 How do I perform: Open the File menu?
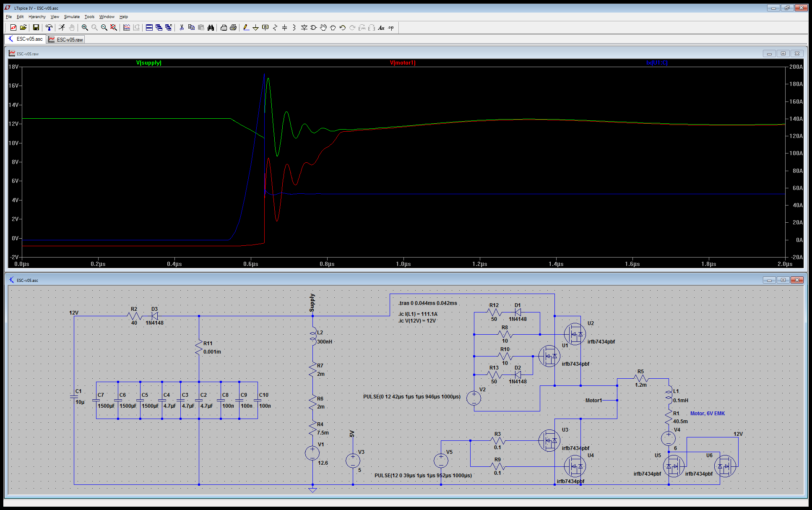[9, 17]
